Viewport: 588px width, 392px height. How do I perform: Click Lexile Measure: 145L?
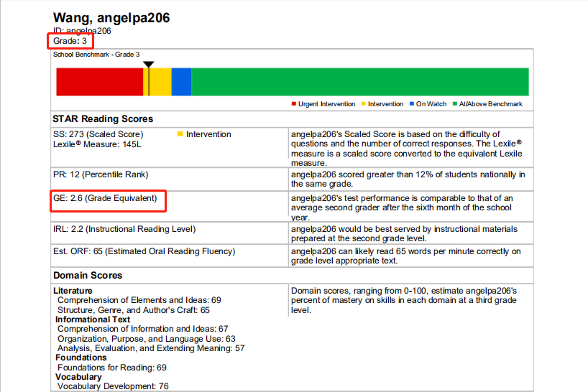[x=97, y=144]
